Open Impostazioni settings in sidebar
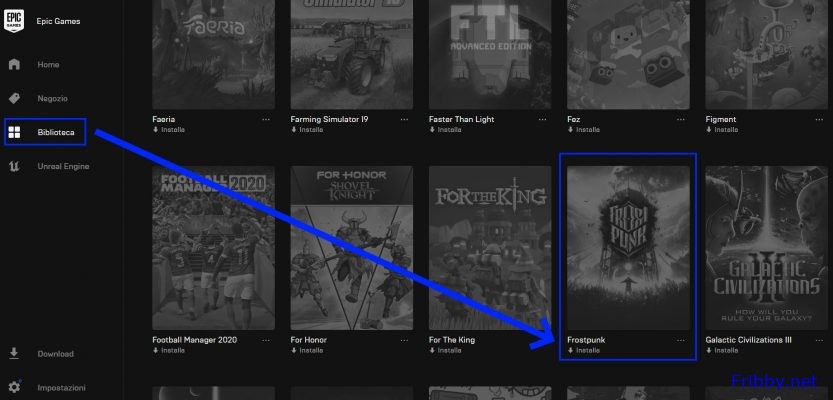This screenshot has height=400, width=833. pos(61,388)
